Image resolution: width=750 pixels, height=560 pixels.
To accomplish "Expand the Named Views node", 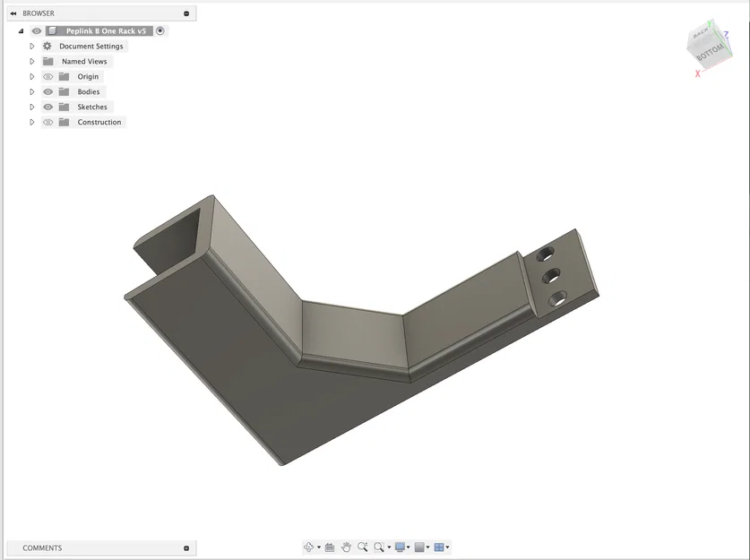I will pyautogui.click(x=31, y=61).
